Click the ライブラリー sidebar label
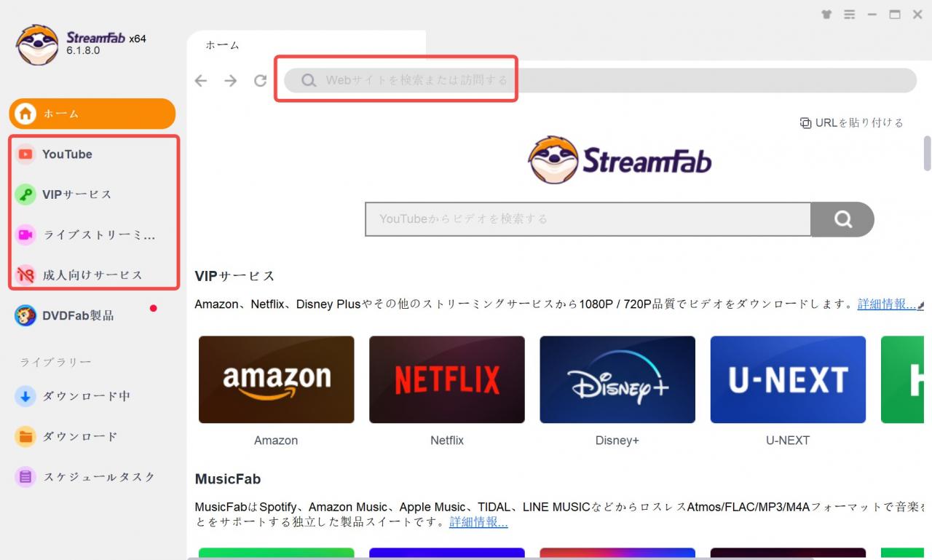 [56, 362]
